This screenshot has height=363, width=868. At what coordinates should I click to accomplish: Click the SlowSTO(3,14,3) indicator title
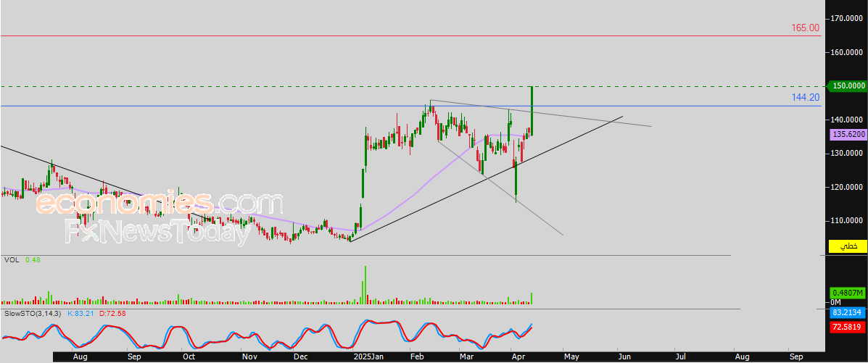pos(32,314)
